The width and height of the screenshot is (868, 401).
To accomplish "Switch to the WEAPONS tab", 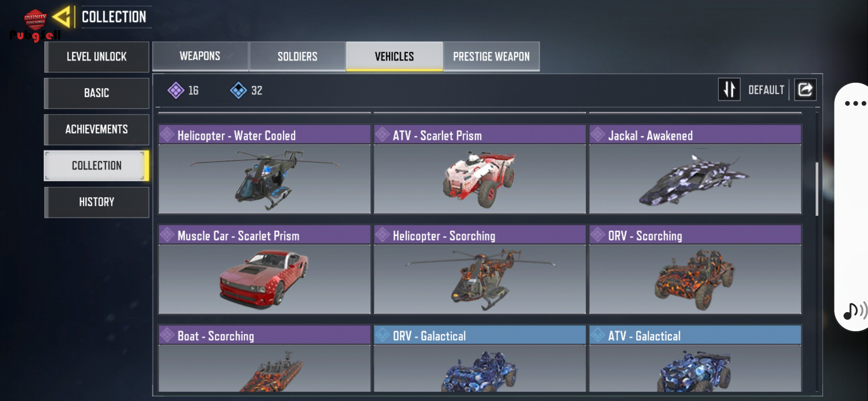I will click(x=200, y=56).
